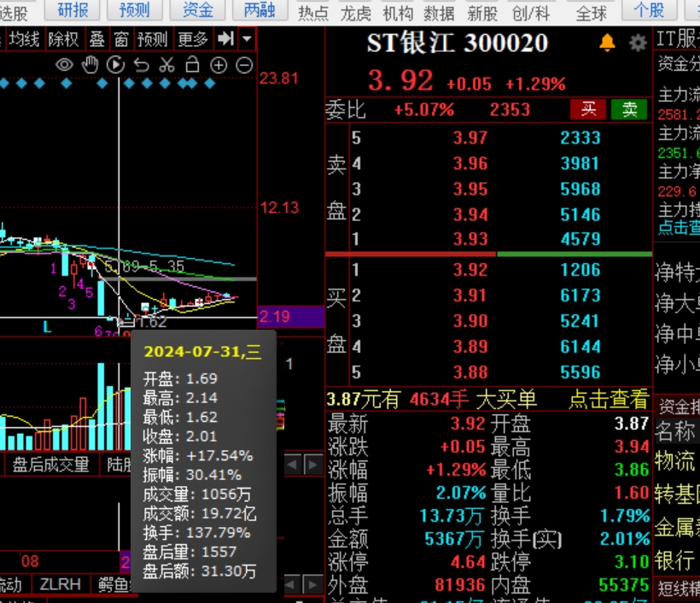Select 龙虎 in top menu
Image resolution: width=700 pixels, height=603 pixels.
[x=356, y=14]
